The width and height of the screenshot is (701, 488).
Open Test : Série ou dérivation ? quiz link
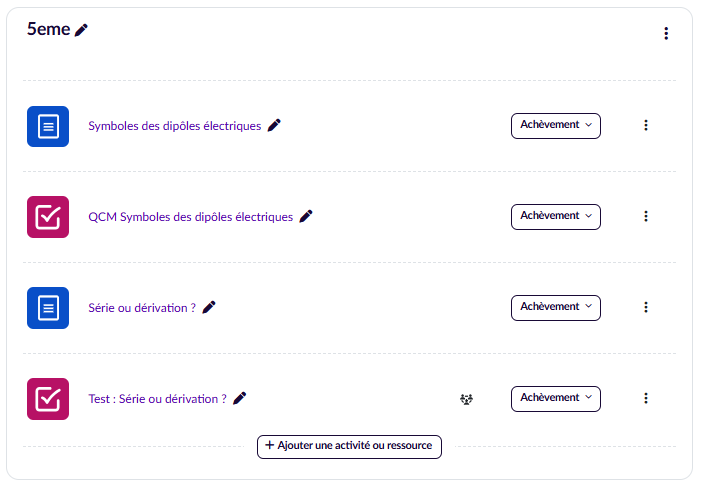pos(157,398)
